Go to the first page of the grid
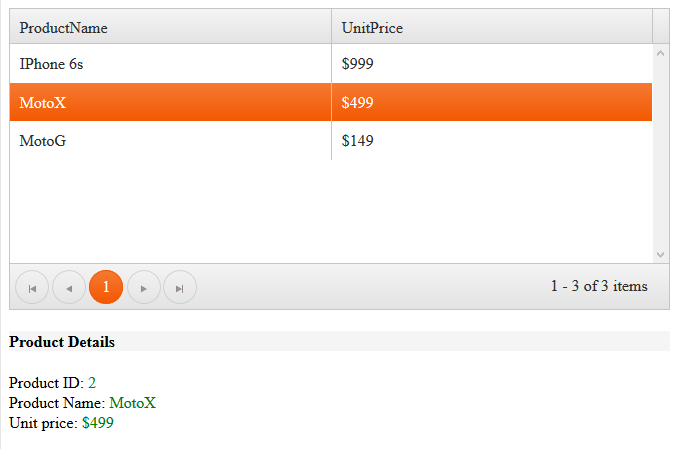 pyautogui.click(x=32, y=288)
